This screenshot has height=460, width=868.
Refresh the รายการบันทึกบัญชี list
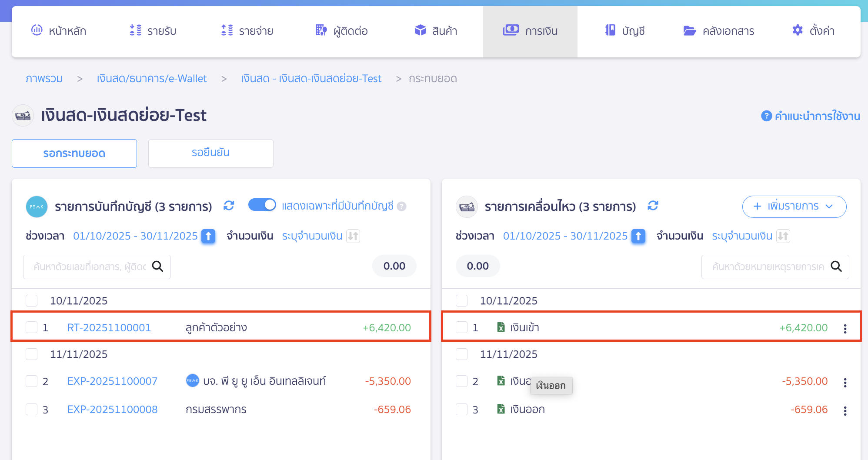click(x=229, y=206)
